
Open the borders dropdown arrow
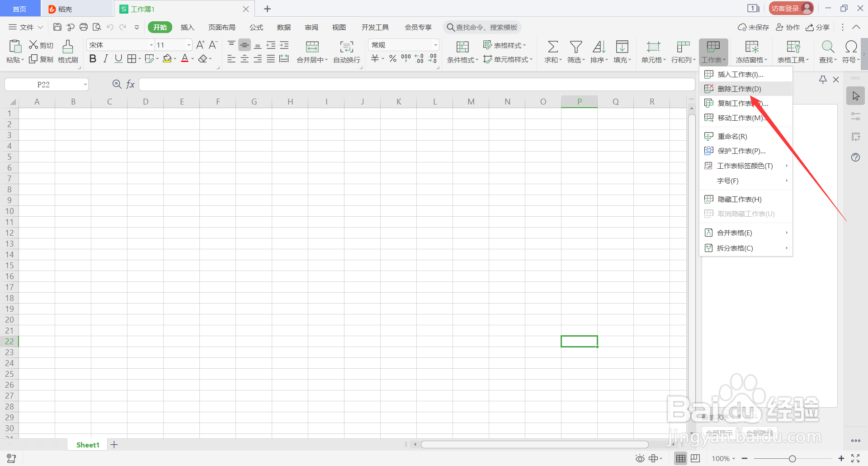pos(140,59)
